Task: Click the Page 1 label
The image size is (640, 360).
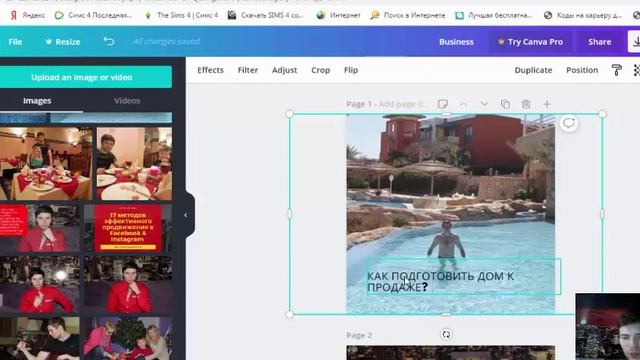Action: click(x=359, y=104)
